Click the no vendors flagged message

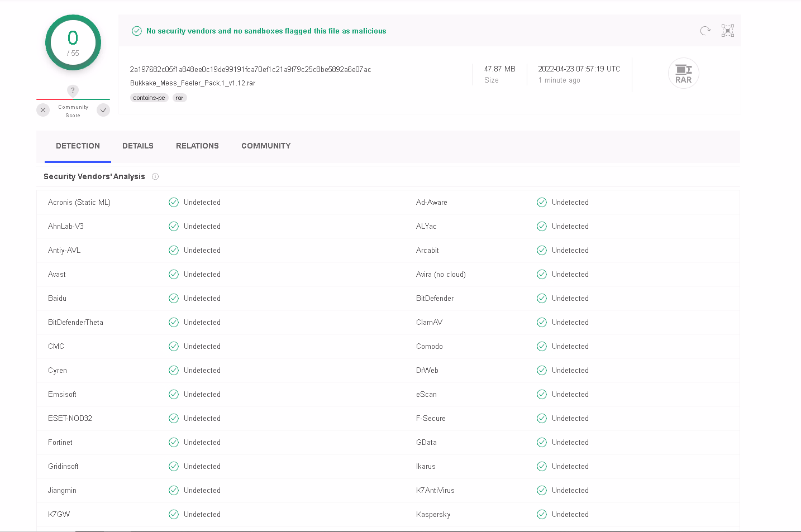(266, 31)
